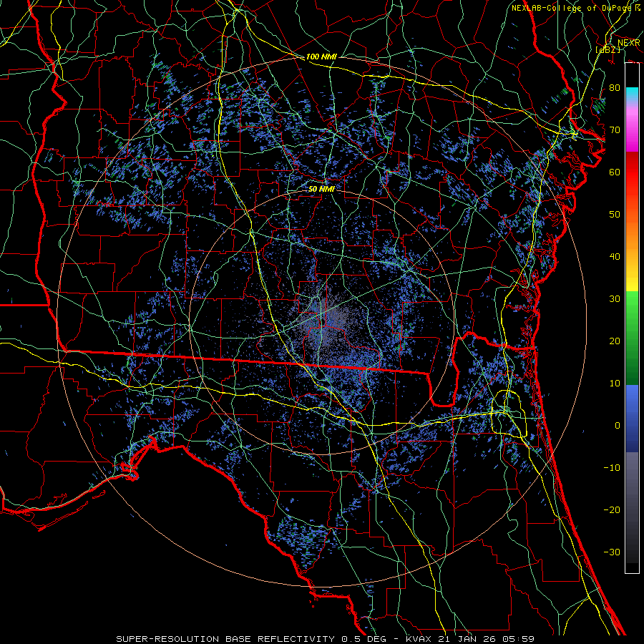
Task: Click the 70 value on the dBZ scale
Action: [x=615, y=130]
